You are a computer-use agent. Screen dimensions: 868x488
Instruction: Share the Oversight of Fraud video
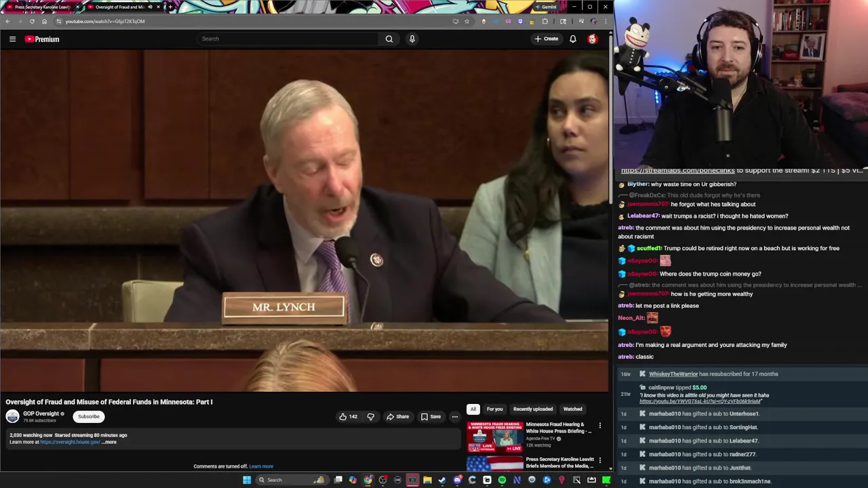pos(397,417)
